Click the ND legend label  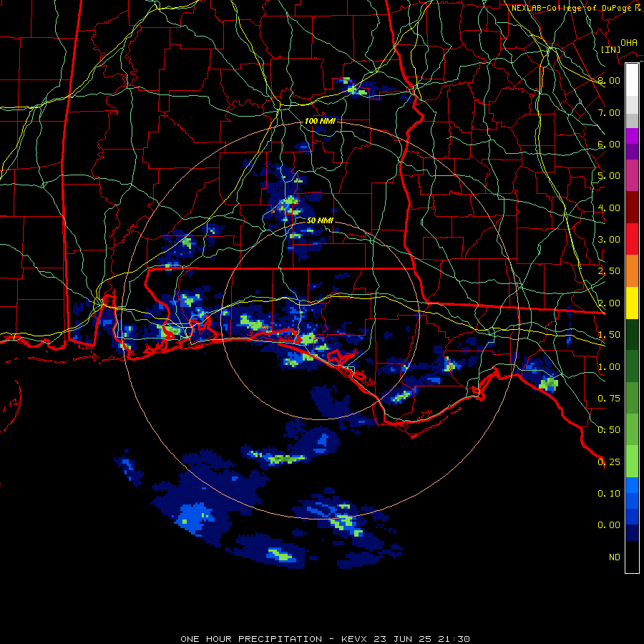(x=615, y=557)
